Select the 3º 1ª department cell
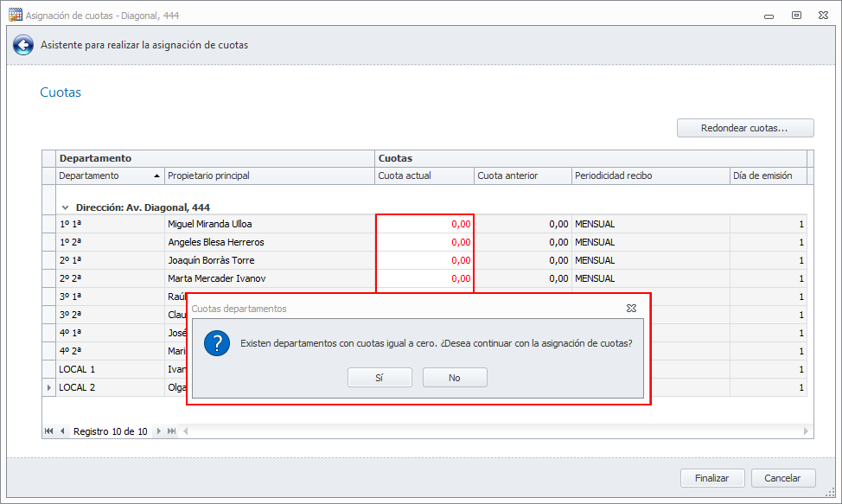This screenshot has height=504, width=842. pos(110,297)
